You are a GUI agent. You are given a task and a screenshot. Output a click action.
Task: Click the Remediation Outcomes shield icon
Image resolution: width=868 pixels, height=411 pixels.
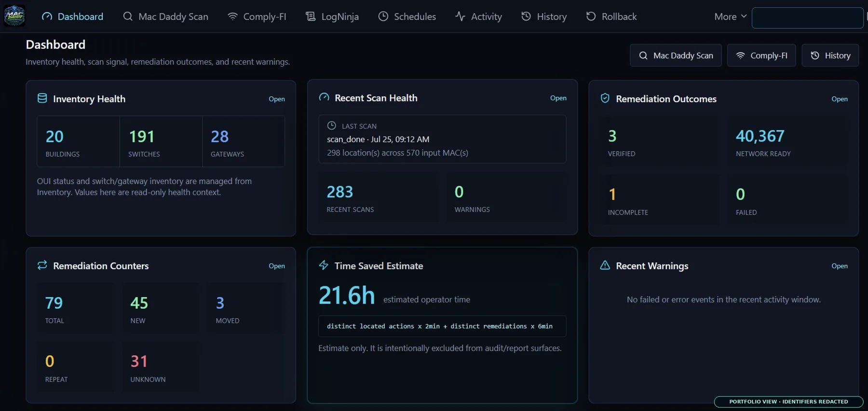click(x=605, y=98)
